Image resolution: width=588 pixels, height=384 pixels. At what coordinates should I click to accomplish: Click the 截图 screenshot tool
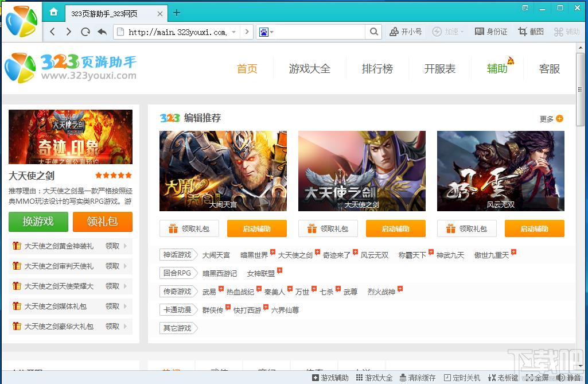tap(531, 32)
